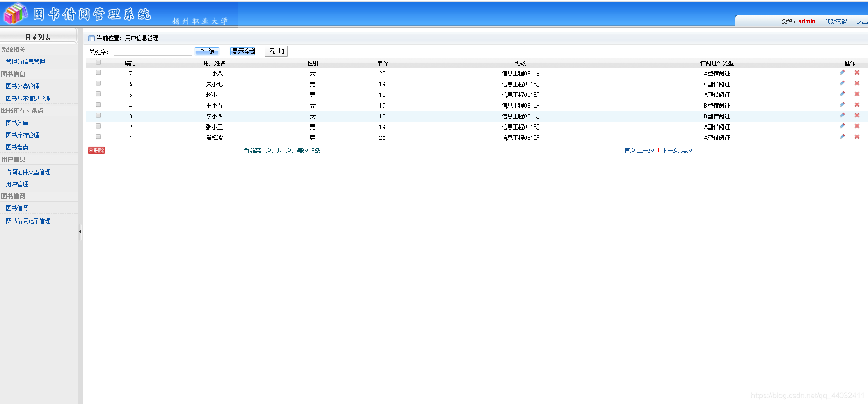Click the 图书库存、盘点 section heading

(22, 110)
